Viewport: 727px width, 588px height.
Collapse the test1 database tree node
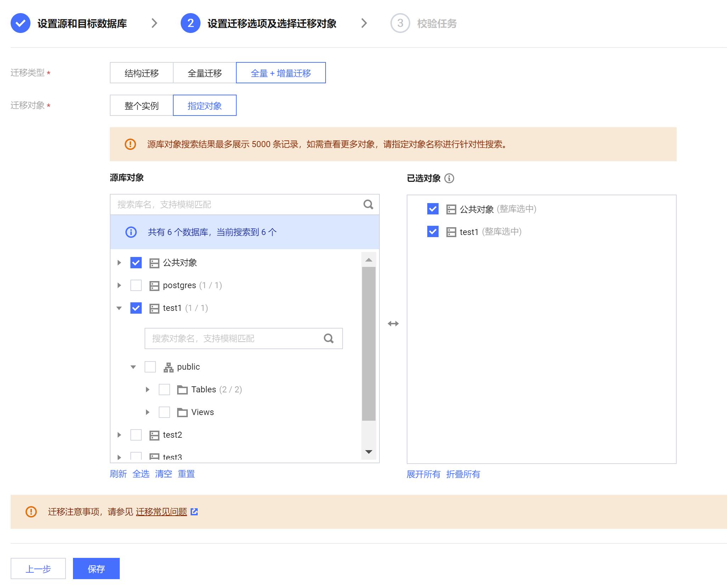point(119,308)
